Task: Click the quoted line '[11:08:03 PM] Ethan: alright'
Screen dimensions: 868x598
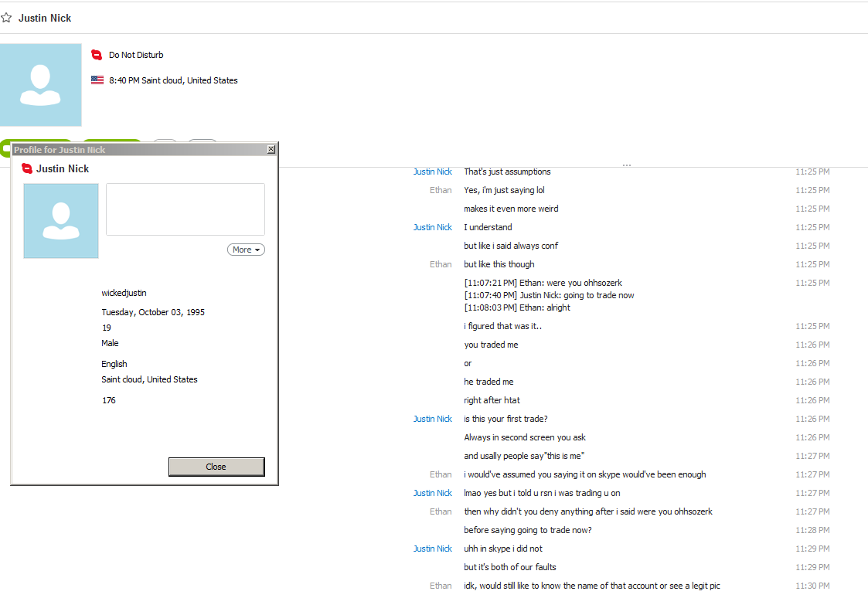Action: [517, 307]
